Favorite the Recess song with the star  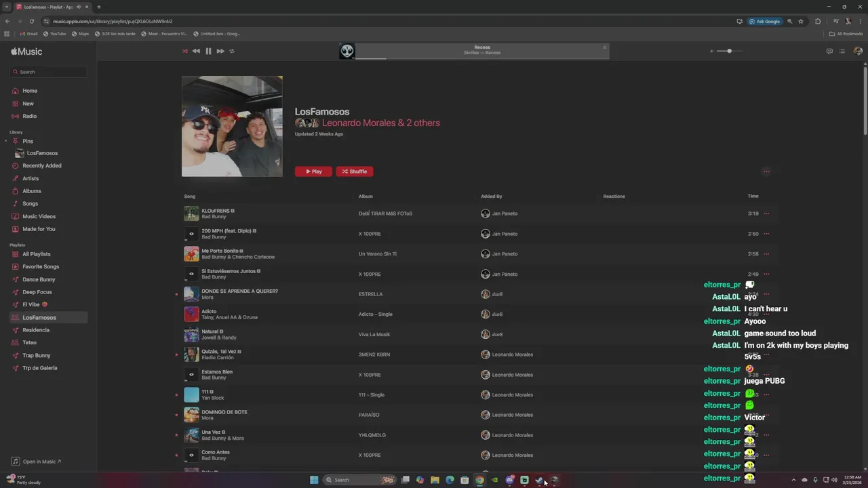pyautogui.click(x=604, y=47)
